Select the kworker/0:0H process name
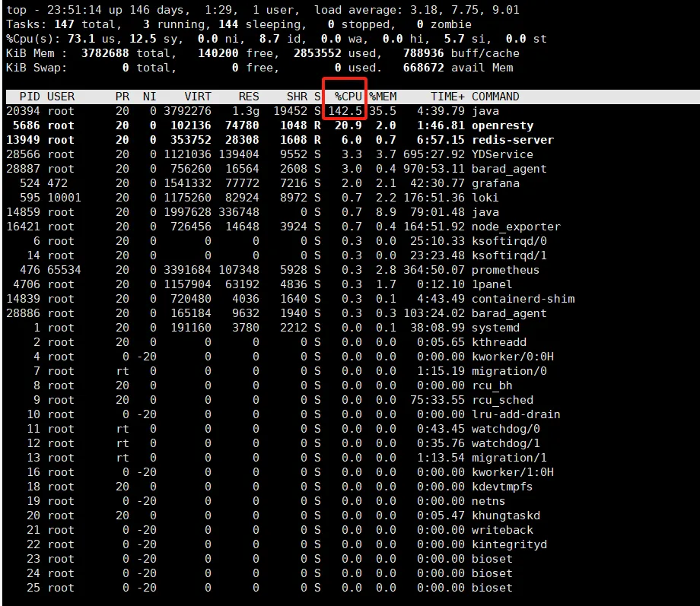This screenshot has width=700, height=606. coord(513,357)
